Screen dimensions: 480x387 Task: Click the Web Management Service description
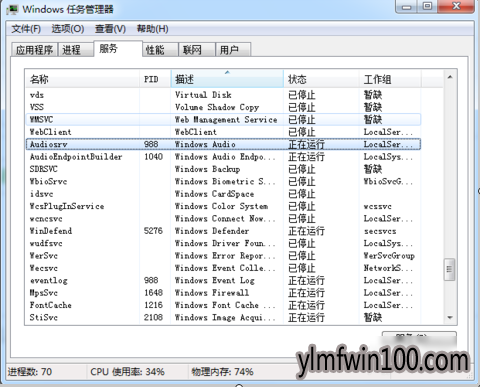coord(226,120)
